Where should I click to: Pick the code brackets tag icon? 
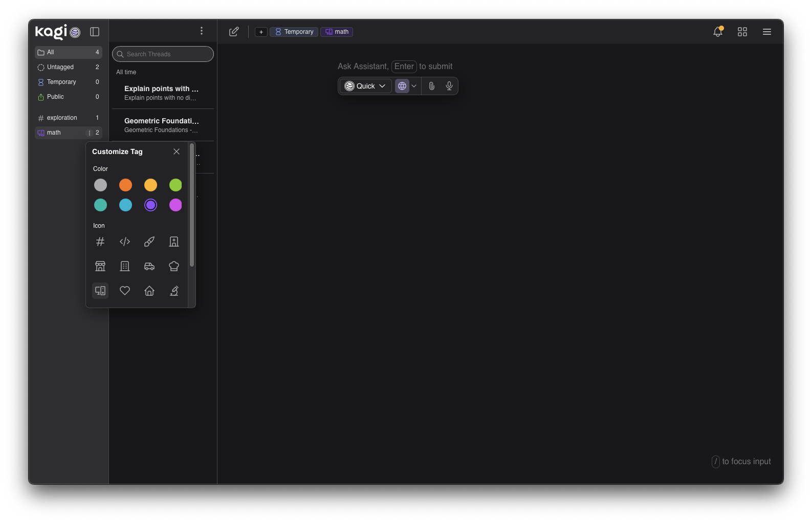125,242
